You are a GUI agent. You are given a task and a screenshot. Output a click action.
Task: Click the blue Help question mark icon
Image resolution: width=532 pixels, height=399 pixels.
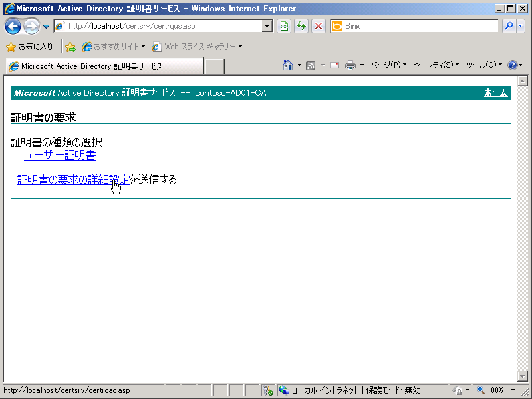(512, 65)
